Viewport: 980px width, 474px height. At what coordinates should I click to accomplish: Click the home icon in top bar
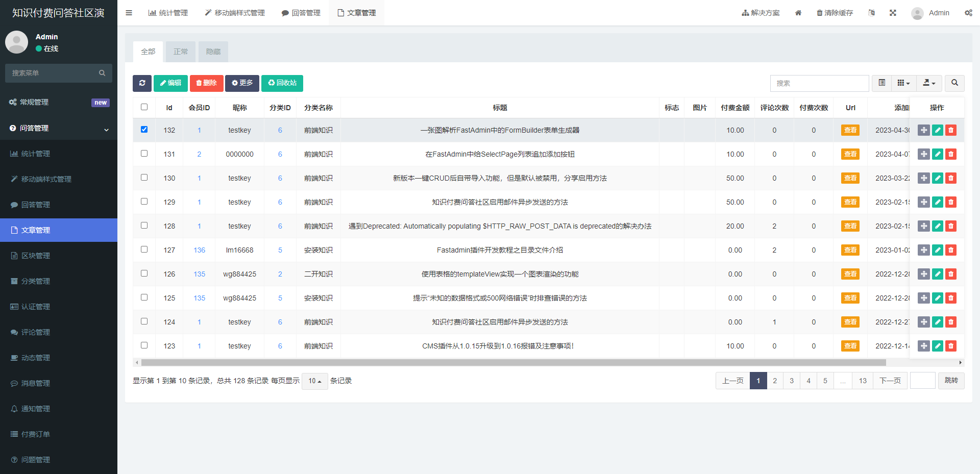(x=798, y=13)
